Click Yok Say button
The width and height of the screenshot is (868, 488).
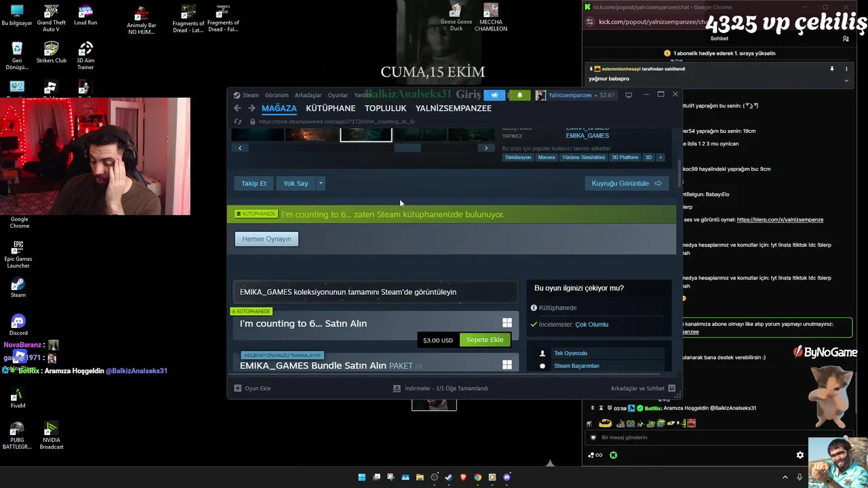296,184
